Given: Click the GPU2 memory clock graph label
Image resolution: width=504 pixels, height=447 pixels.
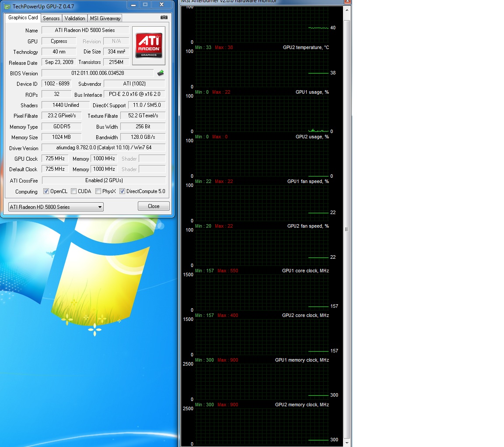Looking at the screenshot, I should point(302,405).
